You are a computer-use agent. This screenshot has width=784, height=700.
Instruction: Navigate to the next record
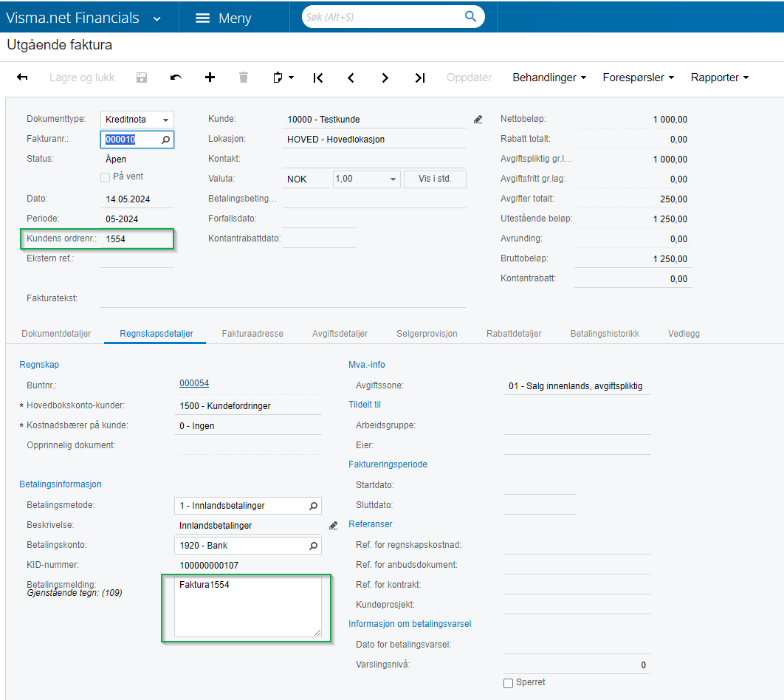385,78
